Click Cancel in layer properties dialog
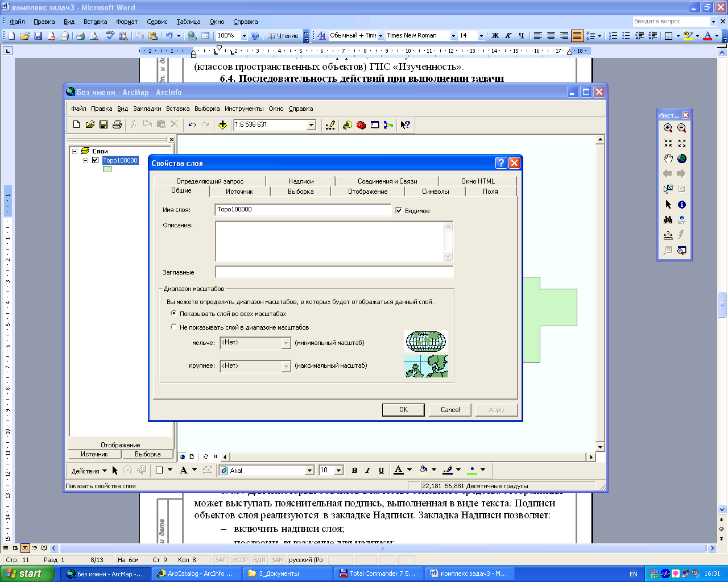728x582 pixels. click(x=450, y=410)
